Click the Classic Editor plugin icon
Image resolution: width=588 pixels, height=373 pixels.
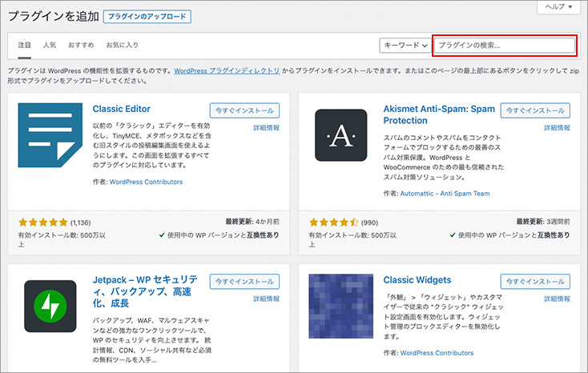point(50,135)
